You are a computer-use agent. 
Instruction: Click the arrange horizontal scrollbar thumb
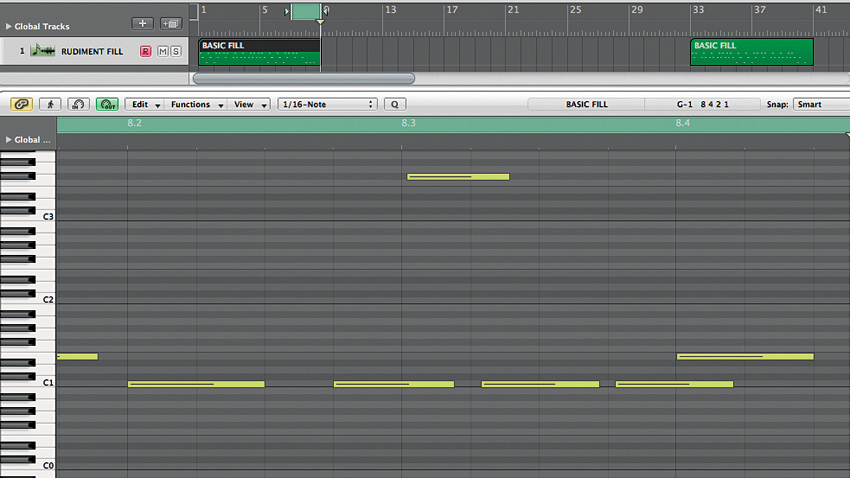tap(304, 79)
